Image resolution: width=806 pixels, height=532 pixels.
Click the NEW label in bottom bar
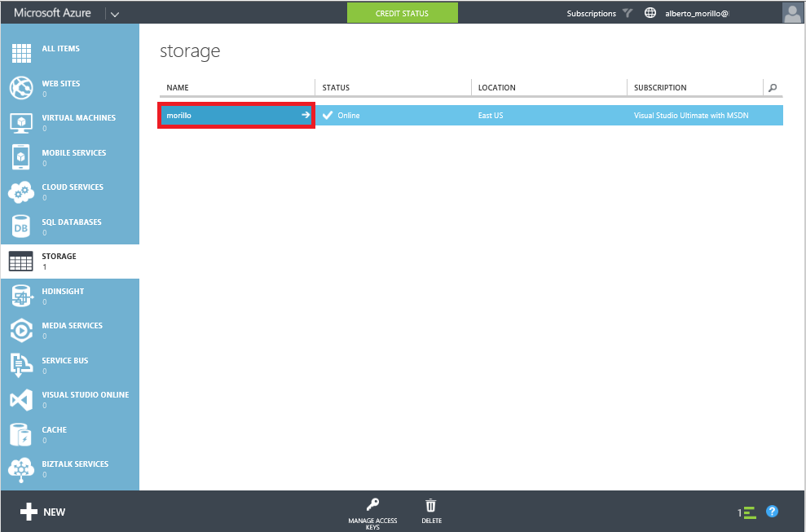click(54, 512)
